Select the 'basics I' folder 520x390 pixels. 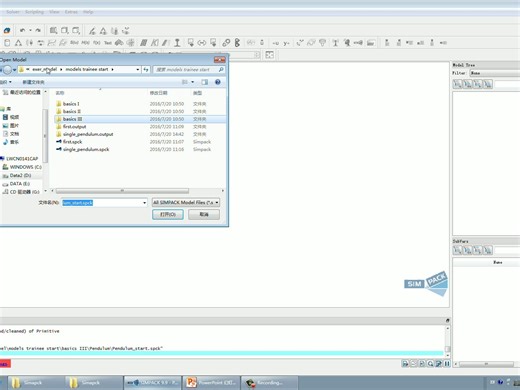71,104
